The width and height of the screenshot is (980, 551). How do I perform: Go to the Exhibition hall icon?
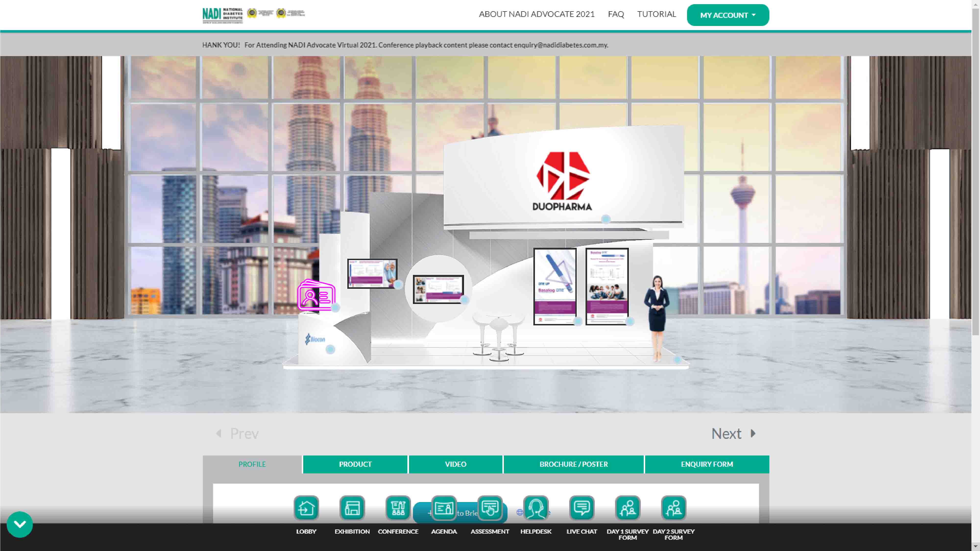[x=352, y=508]
